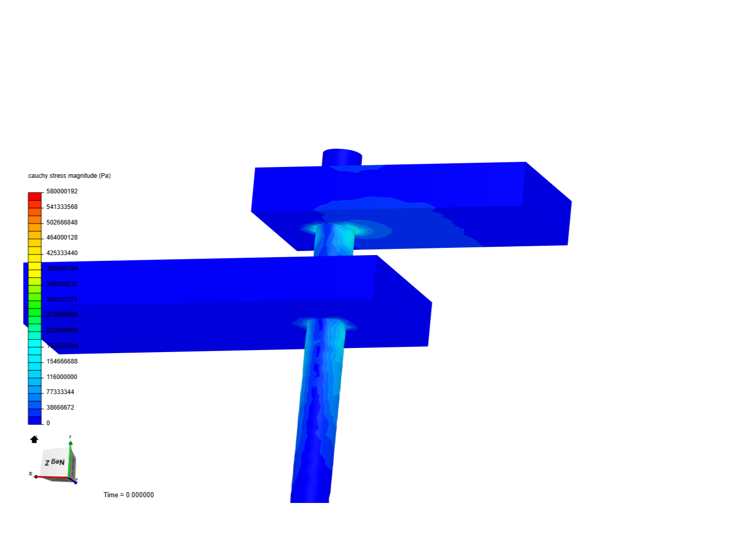
Task: Click legend value 77333344
Action: [60, 392]
